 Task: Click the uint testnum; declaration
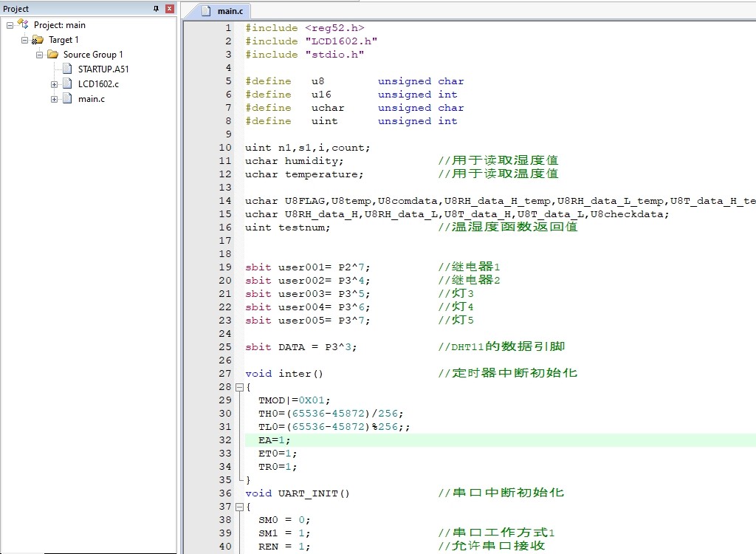click(x=288, y=228)
